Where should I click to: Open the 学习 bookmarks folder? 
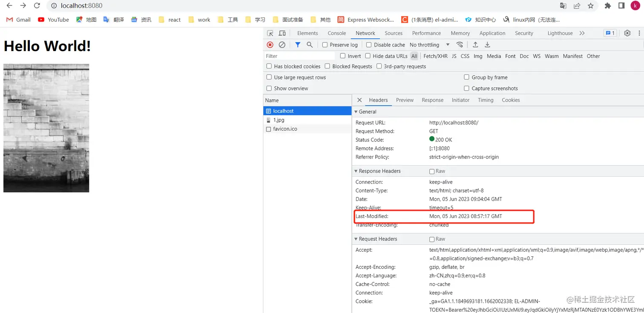coord(256,20)
